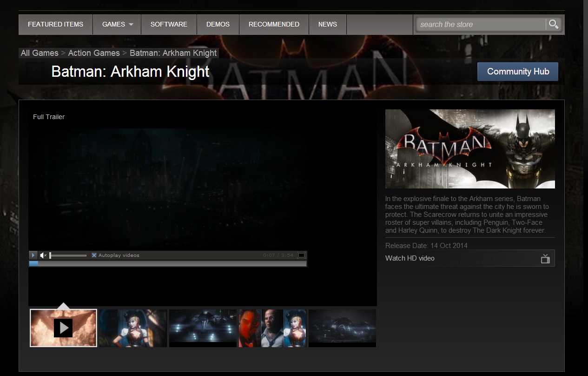Toggle the Autoplay videos checkbox

click(x=94, y=255)
